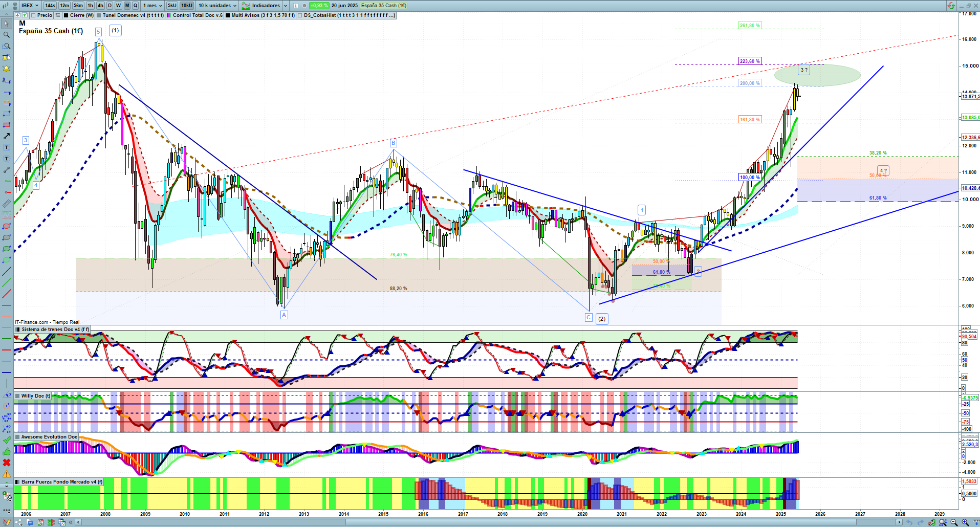Switch to the 4h timeframe

[x=100, y=6]
